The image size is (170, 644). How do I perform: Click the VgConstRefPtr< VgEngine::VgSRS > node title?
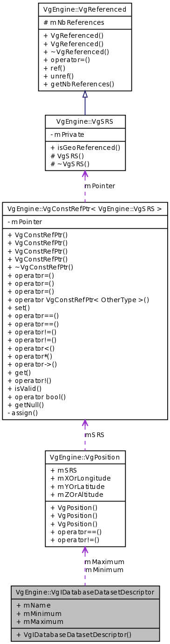click(85, 208)
